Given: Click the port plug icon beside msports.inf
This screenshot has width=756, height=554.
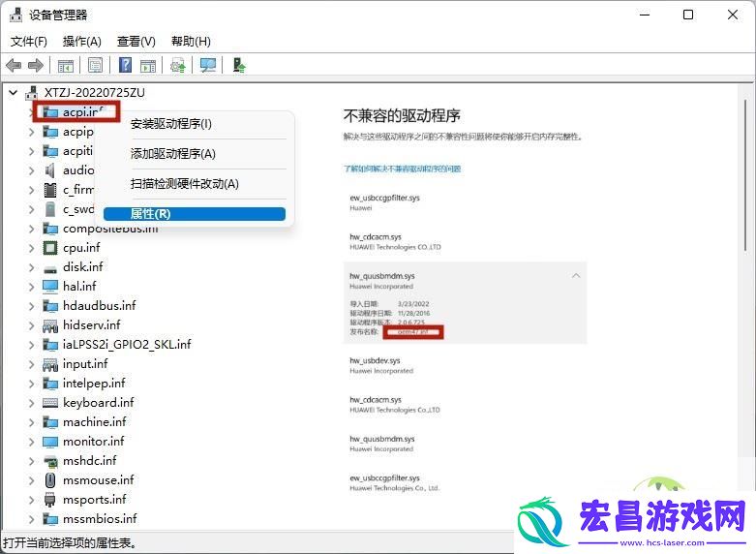Looking at the screenshot, I should [49, 500].
